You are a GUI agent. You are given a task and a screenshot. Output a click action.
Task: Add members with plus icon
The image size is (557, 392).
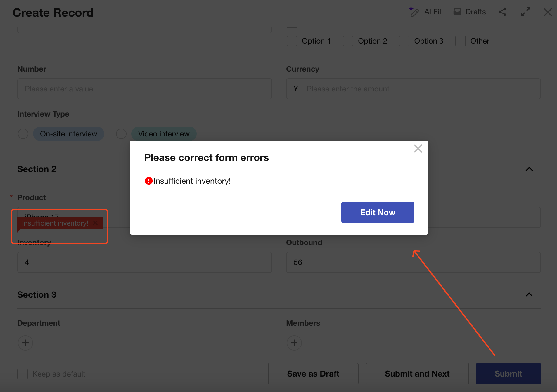pyautogui.click(x=294, y=343)
